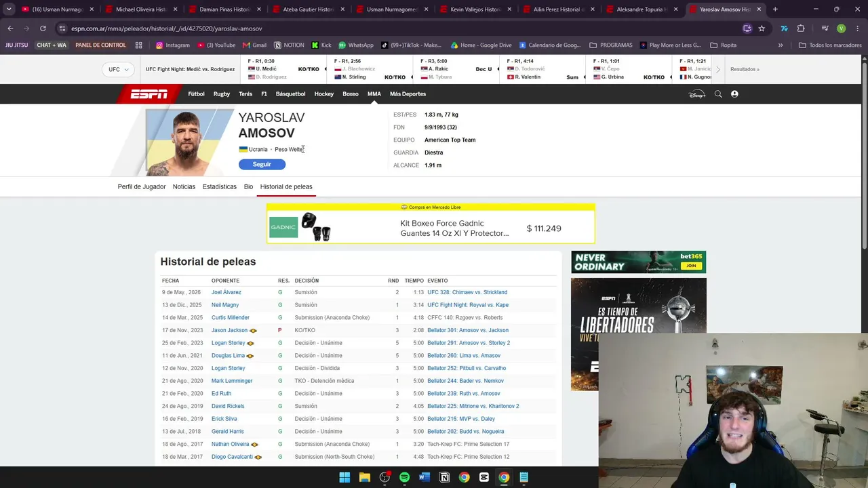Open the Resultados link in the scoreboard
Screen dimensions: 868x488
pyautogui.click(x=745, y=69)
